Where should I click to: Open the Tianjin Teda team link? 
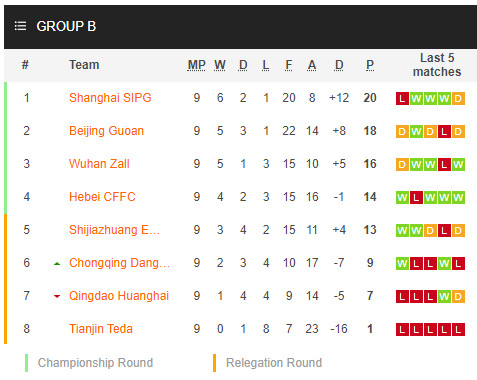(x=101, y=329)
